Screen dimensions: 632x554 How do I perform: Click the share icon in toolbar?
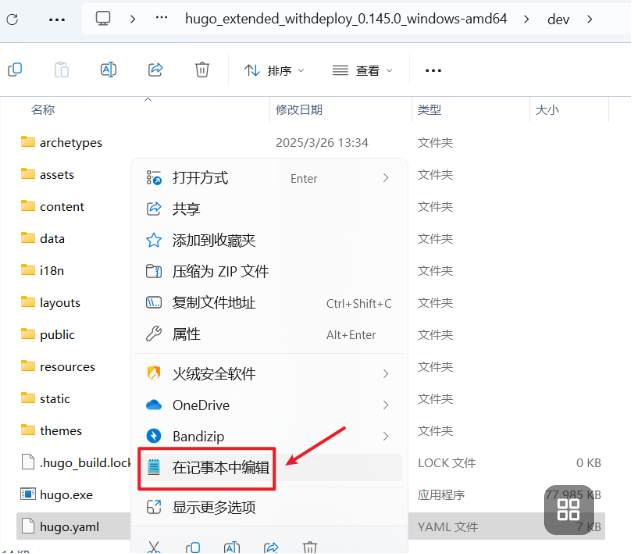[155, 70]
